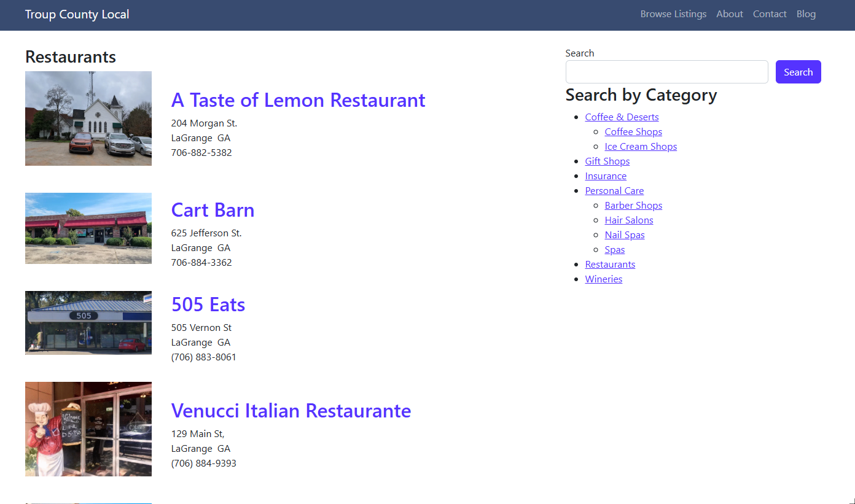Click the white church restaurant photo
Screen dimensions: 855x504
pyautogui.click(x=88, y=118)
